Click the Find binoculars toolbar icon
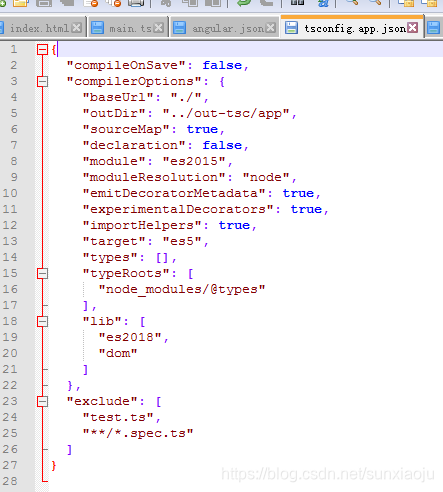Viewport: 443px width, 492px height. coord(297,3)
